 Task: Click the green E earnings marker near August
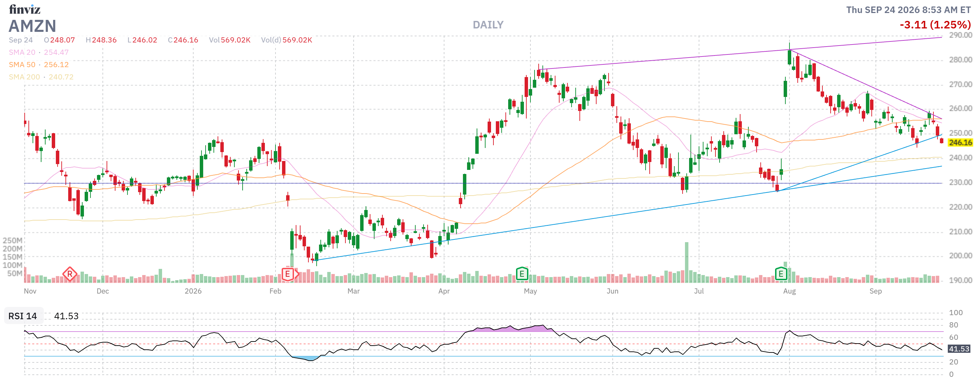[781, 274]
